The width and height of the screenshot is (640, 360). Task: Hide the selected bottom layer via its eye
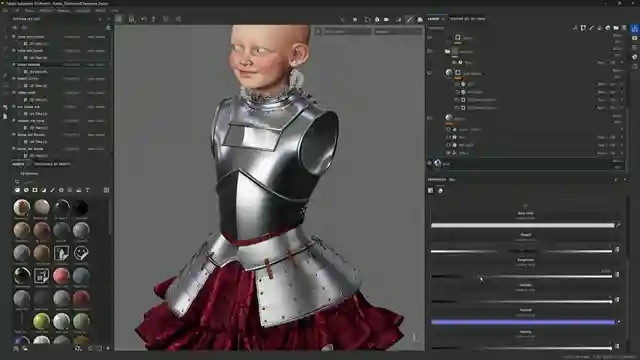(430, 163)
